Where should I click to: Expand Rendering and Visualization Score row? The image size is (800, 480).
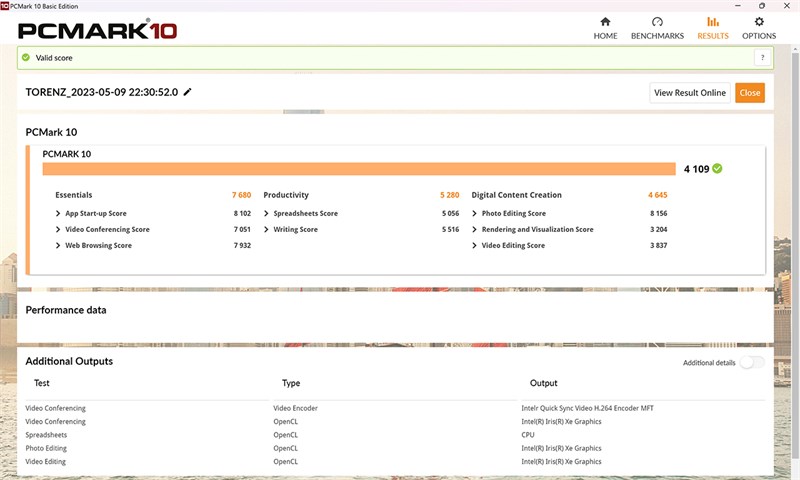coord(474,230)
